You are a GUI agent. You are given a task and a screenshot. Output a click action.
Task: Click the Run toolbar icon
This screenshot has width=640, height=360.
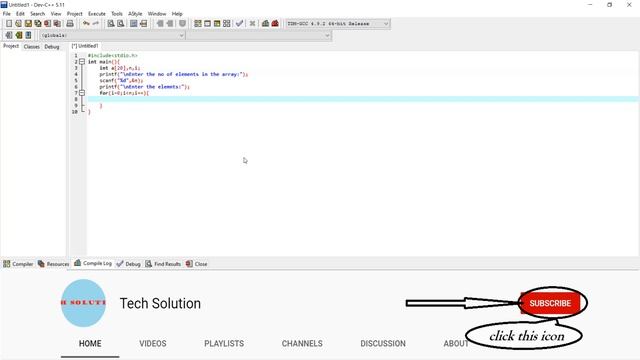coord(207,24)
